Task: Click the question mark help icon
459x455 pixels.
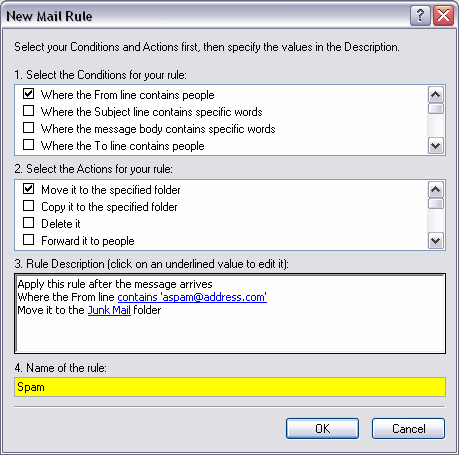Action: (420, 16)
